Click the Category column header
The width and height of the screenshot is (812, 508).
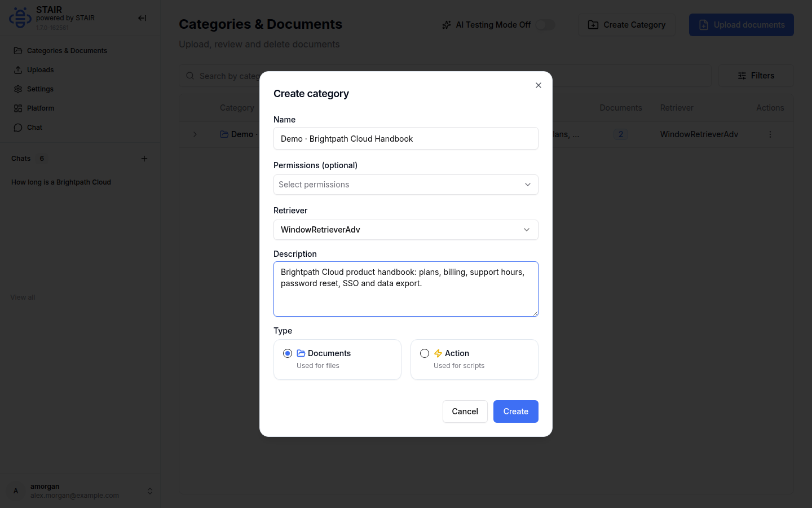[x=237, y=108]
